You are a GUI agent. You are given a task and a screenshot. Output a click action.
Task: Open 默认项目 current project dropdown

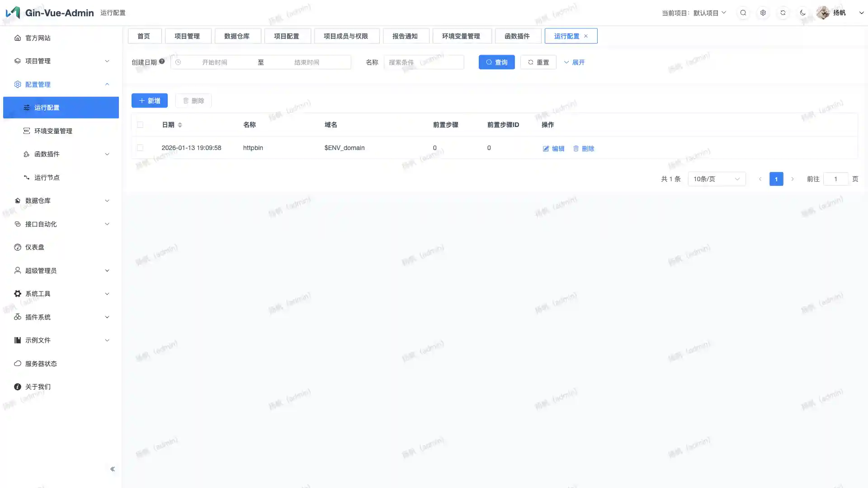[709, 13]
